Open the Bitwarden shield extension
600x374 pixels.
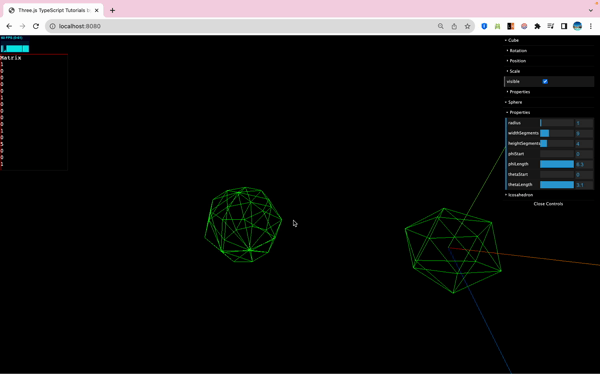pyautogui.click(x=484, y=26)
